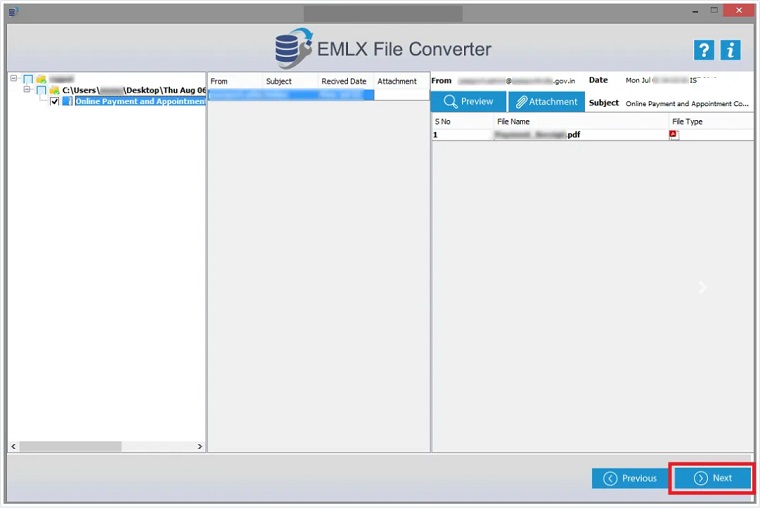The width and height of the screenshot is (760, 508).
Task: Click the Online Payment email file icon
Action: [x=67, y=101]
